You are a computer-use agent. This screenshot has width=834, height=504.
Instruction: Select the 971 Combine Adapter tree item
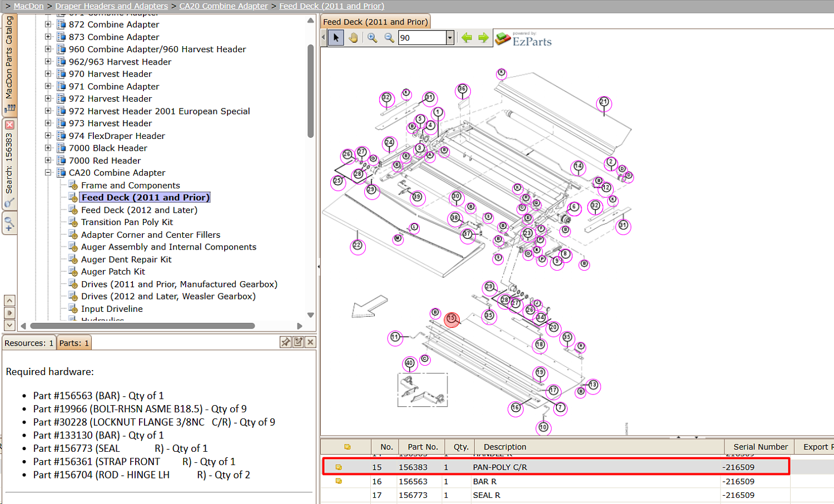(x=114, y=86)
